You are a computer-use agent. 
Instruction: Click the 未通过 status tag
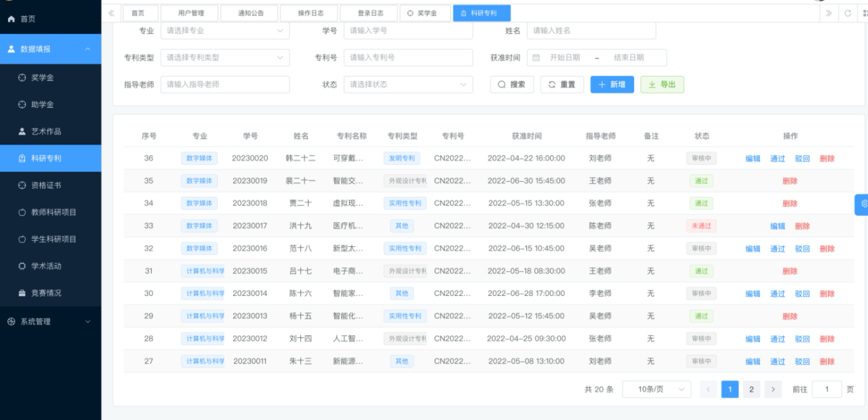(x=701, y=226)
